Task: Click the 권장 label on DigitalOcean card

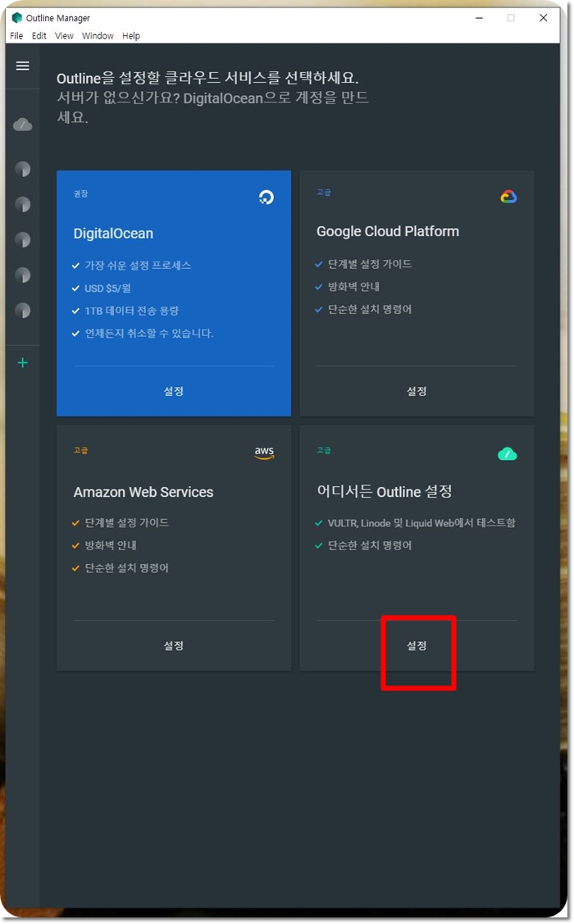Action: (x=80, y=193)
